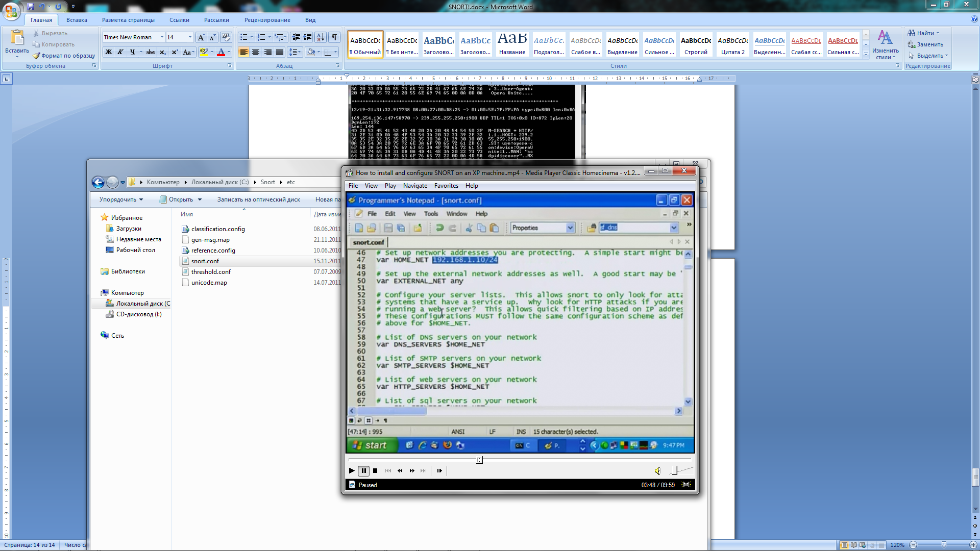
Task: Click the shading paint bucket icon
Action: (311, 52)
